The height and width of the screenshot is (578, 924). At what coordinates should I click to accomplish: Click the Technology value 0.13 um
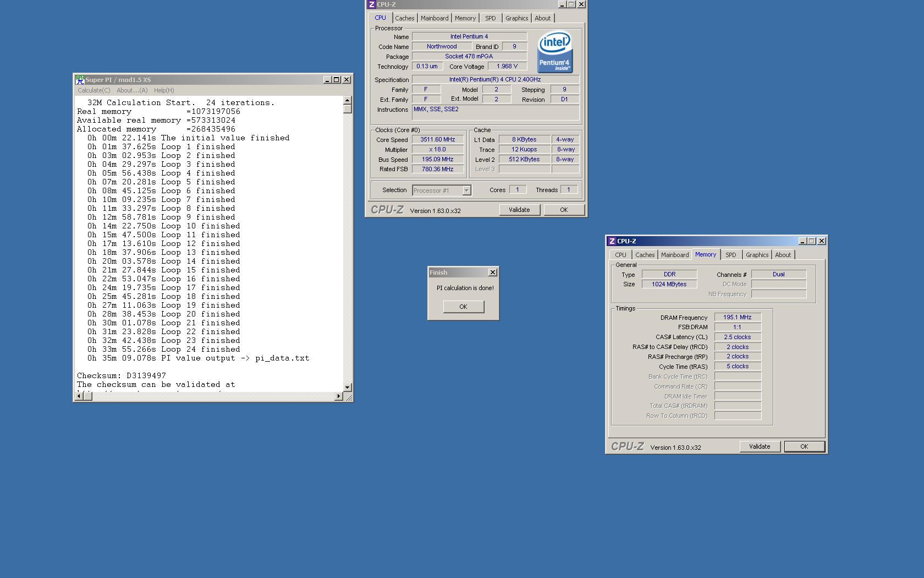(427, 67)
